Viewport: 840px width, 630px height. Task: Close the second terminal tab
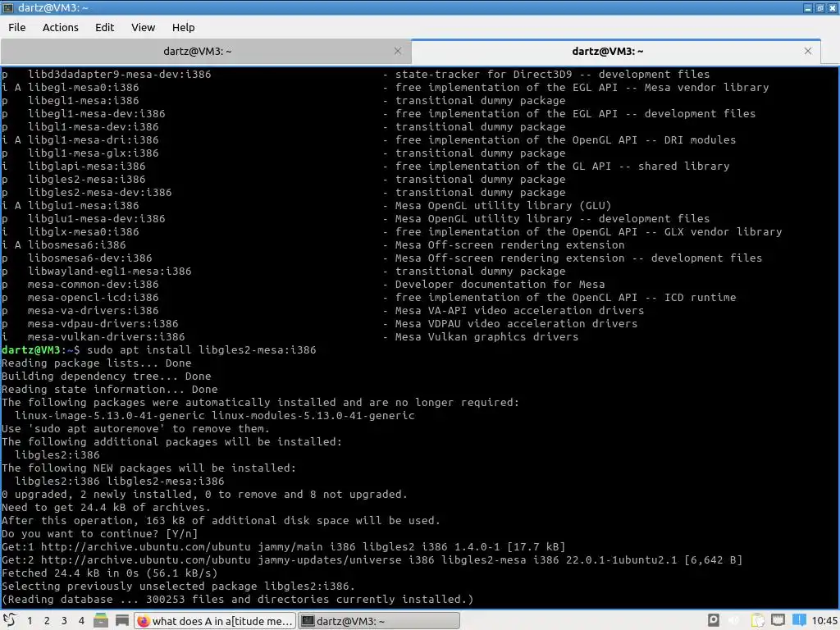coord(808,51)
